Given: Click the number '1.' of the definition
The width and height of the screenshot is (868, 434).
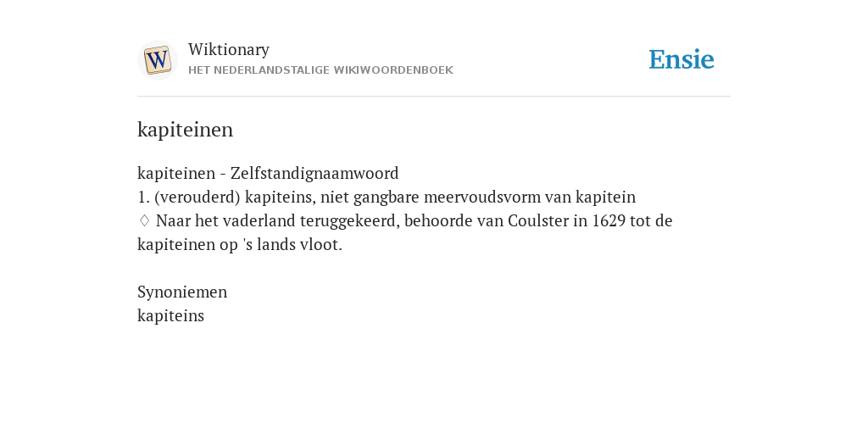Looking at the screenshot, I should pyautogui.click(x=143, y=197).
